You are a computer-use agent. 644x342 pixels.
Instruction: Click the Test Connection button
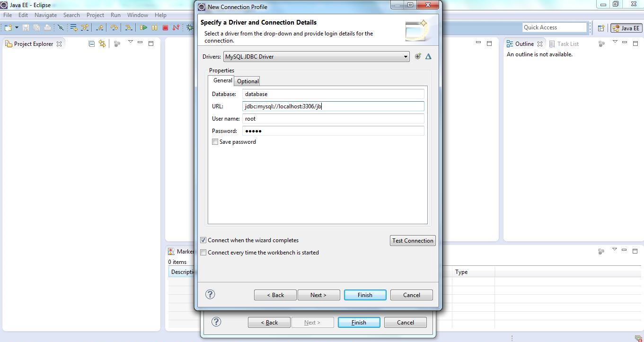coord(413,240)
